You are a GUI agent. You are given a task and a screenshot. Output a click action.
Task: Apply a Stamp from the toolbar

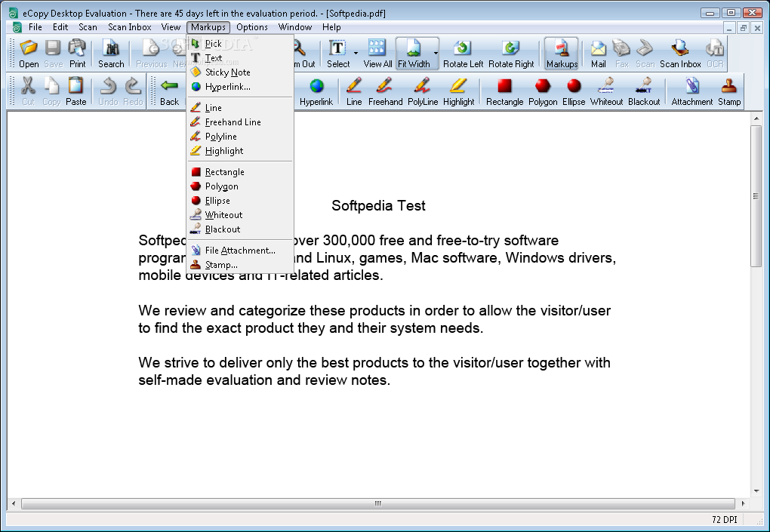pos(729,91)
